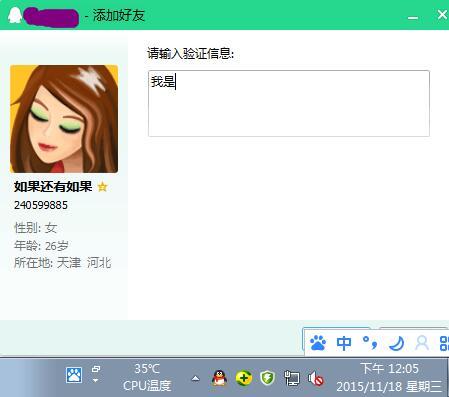The height and width of the screenshot is (397, 449).
Task: Click the label 请输入验证信息:
Action: [x=191, y=53]
